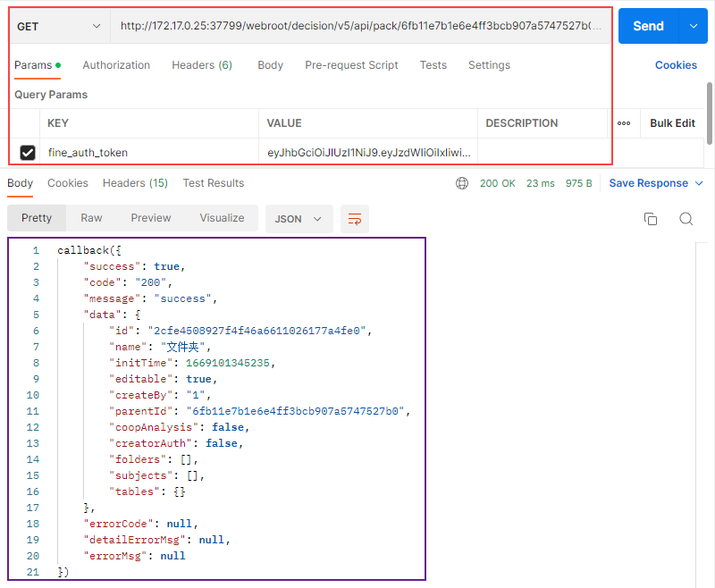
Task: Select the Raw response view
Action: [x=91, y=218]
